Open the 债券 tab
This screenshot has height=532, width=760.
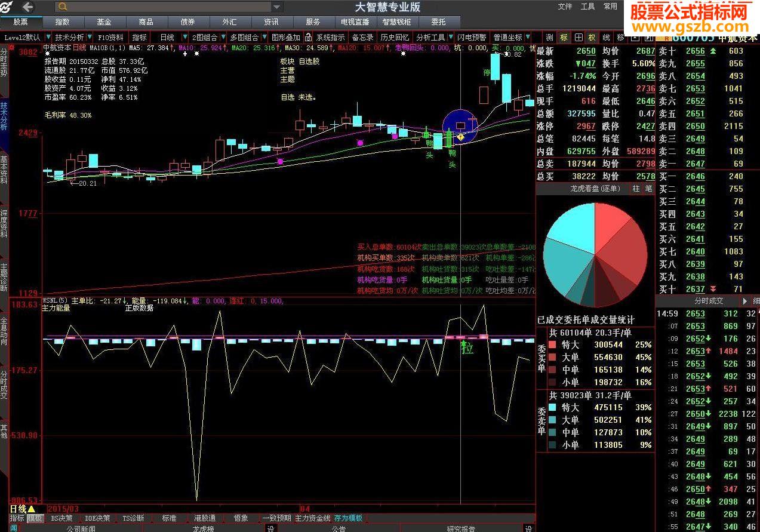187,22
